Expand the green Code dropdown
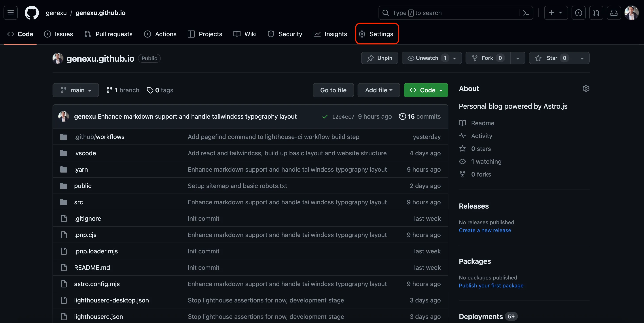Screen dimensions: 644x323 tap(426, 90)
